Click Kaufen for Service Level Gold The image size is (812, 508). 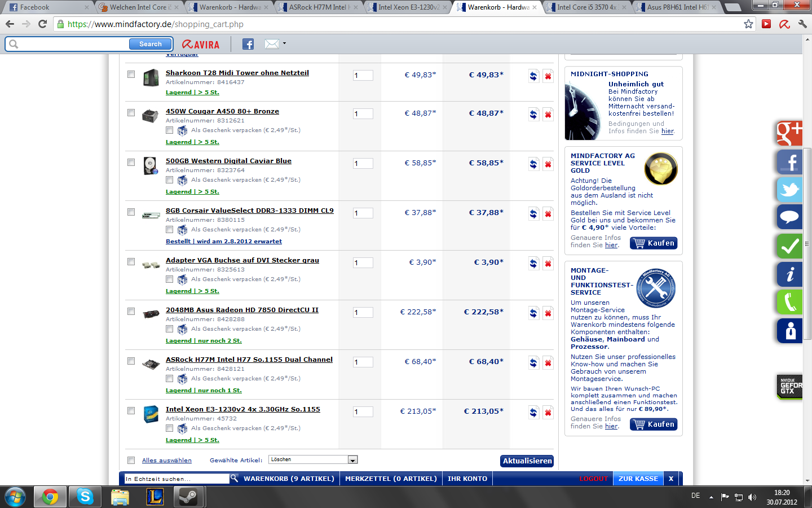654,243
